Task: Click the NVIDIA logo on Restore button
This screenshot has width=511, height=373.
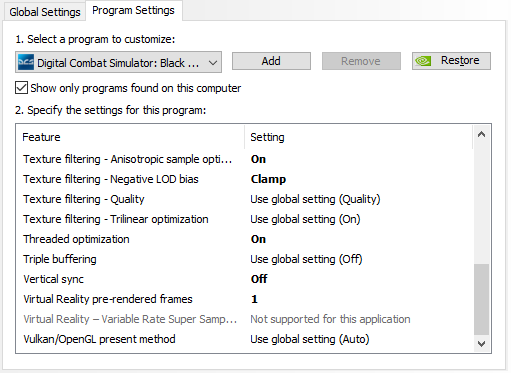Action: (423, 61)
